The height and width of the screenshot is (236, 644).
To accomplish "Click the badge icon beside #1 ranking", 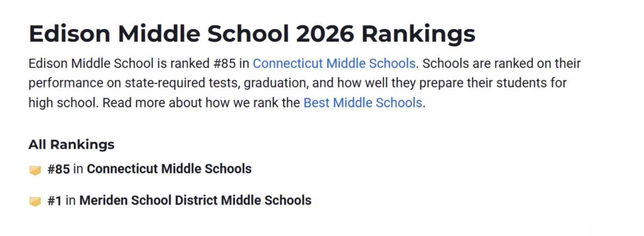I will [x=35, y=201].
